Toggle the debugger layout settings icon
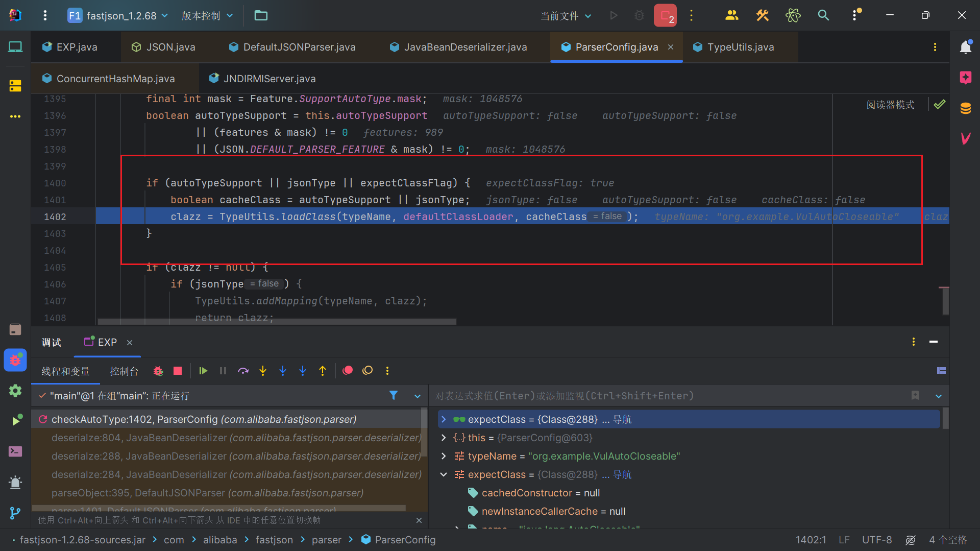Image resolution: width=980 pixels, height=551 pixels. coord(942,371)
